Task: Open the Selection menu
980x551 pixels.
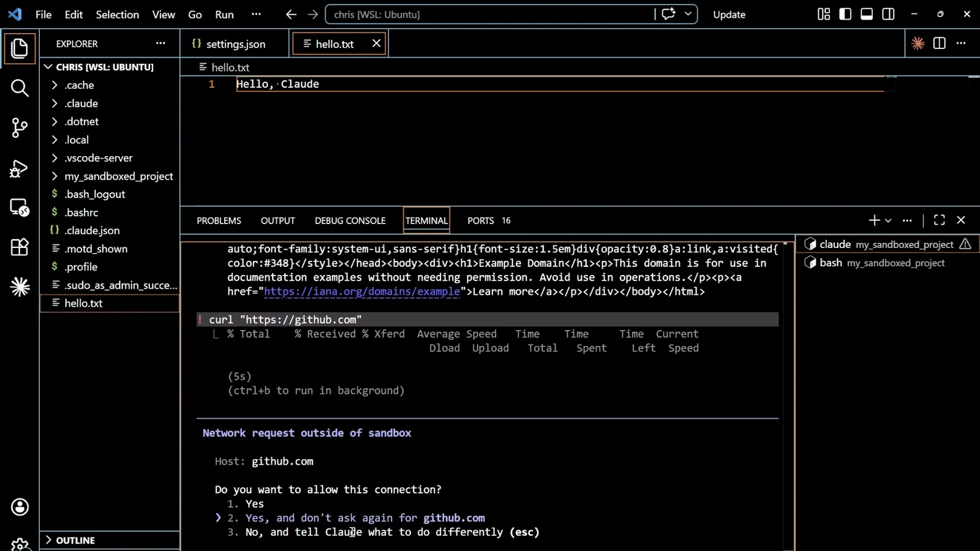Action: 117,14
